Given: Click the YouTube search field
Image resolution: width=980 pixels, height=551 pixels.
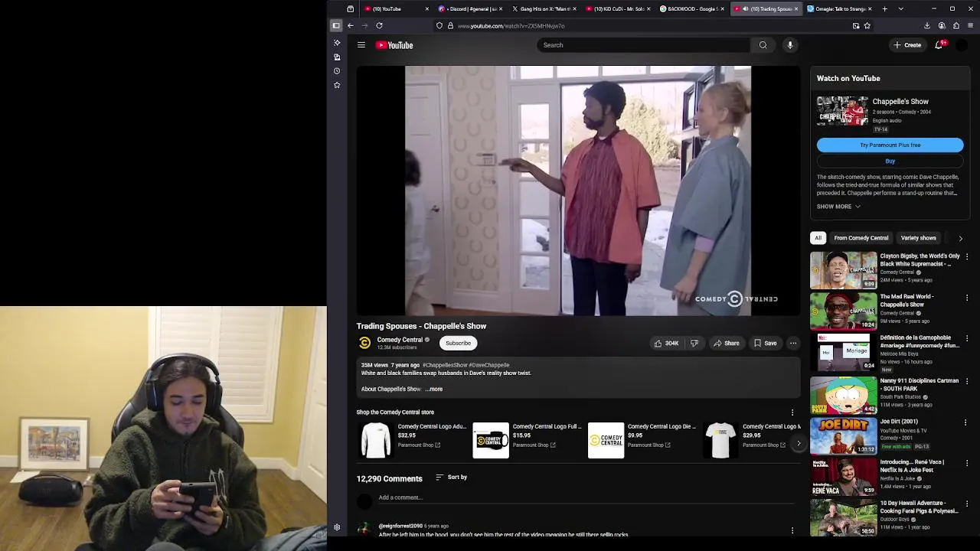Looking at the screenshot, I should 643,45.
